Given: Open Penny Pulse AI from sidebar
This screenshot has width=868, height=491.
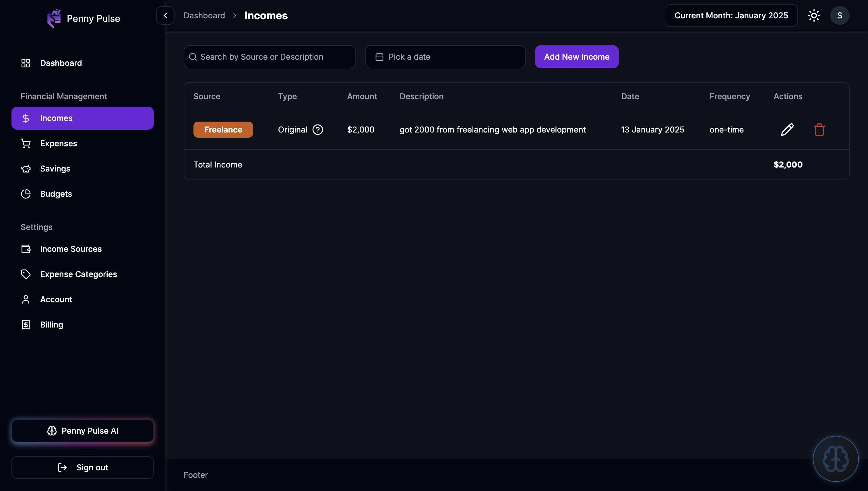Looking at the screenshot, I should [82, 430].
